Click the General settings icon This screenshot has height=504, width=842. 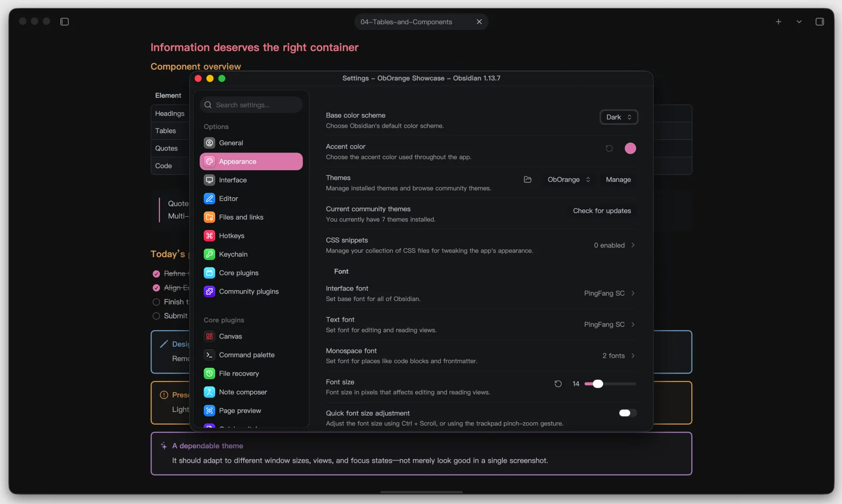pos(210,143)
